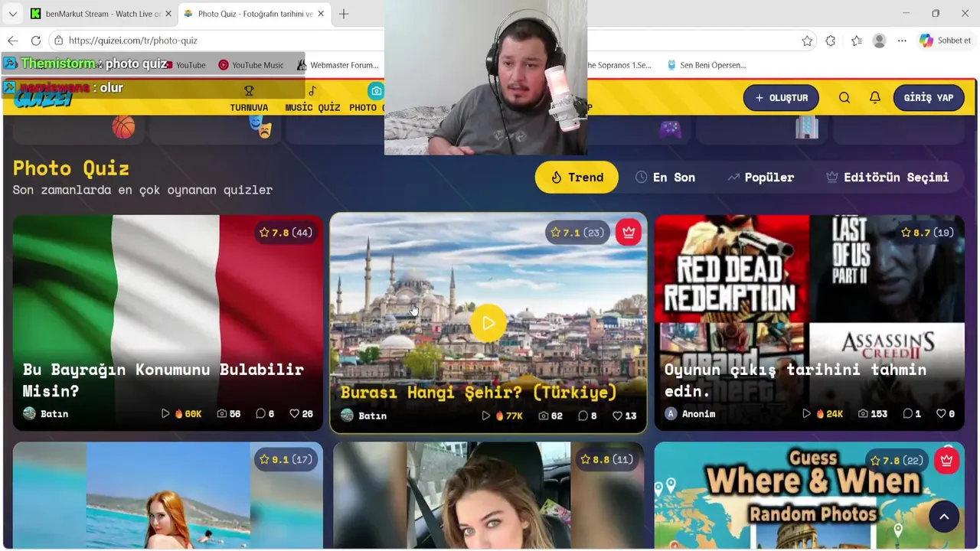Image resolution: width=980 pixels, height=551 pixels.
Task: Open a new browser tab
Action: click(x=344, y=14)
